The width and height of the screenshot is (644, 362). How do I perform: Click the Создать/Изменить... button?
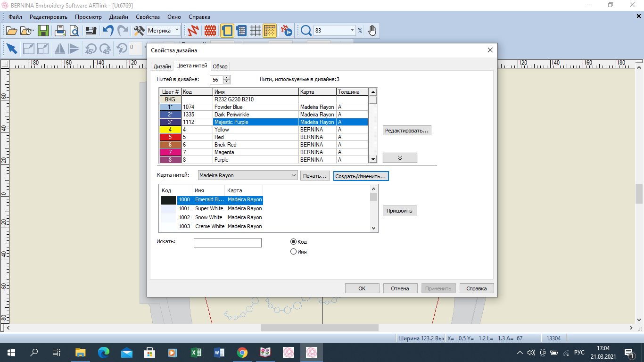[361, 176]
